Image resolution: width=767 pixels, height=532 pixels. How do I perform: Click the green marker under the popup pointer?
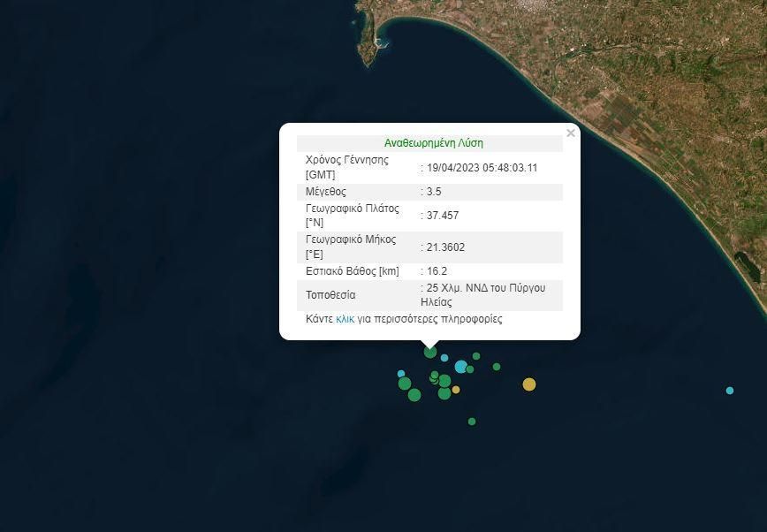430,352
